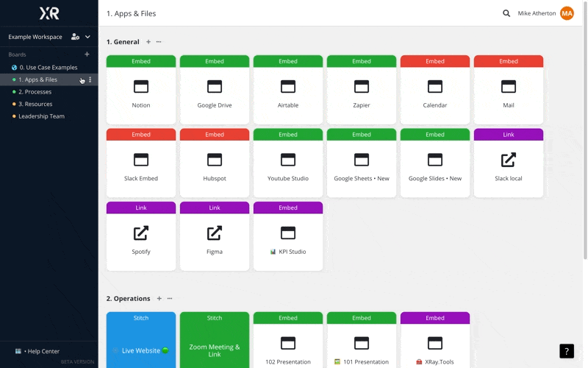Open the Notion embed card icon
Screen dimensions: 588x368
141,87
